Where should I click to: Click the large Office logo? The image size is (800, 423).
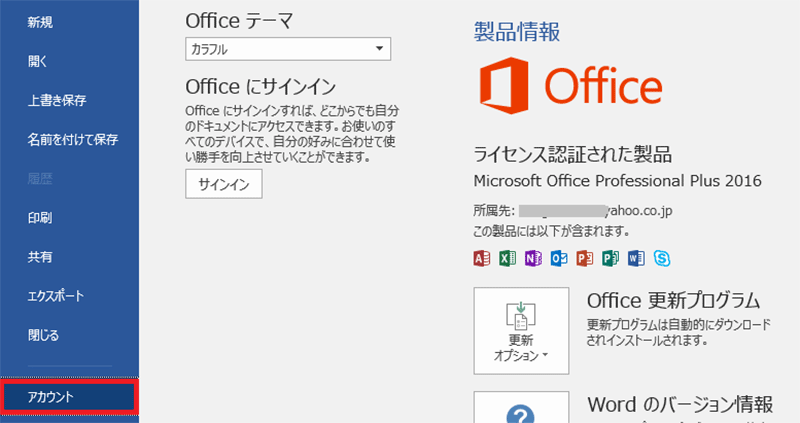tap(570, 86)
